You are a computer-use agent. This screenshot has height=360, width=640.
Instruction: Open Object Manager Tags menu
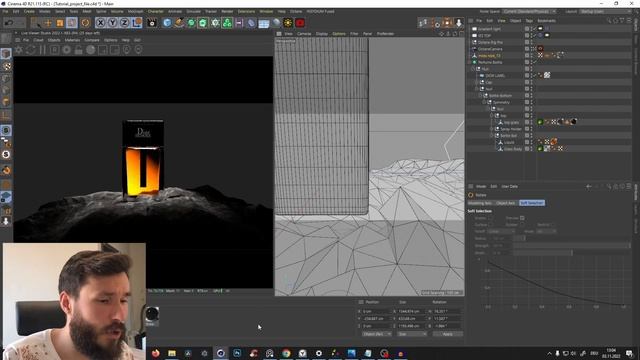point(529,20)
